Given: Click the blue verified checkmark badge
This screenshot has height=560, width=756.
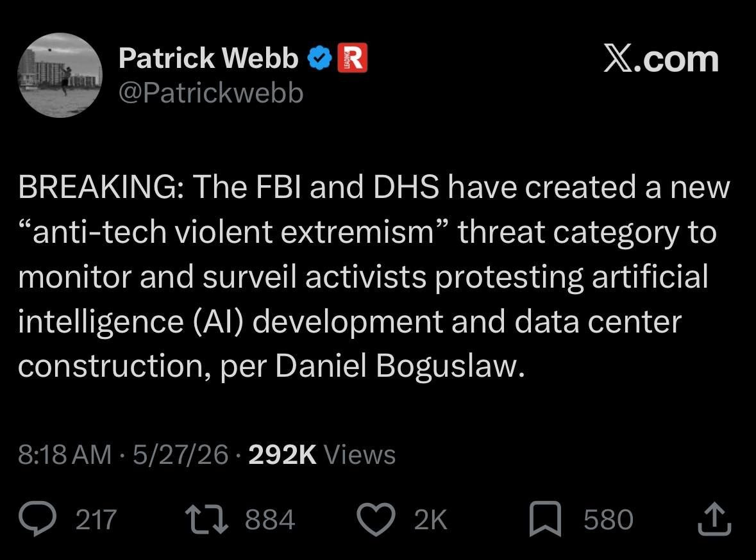Looking at the screenshot, I should [x=320, y=58].
